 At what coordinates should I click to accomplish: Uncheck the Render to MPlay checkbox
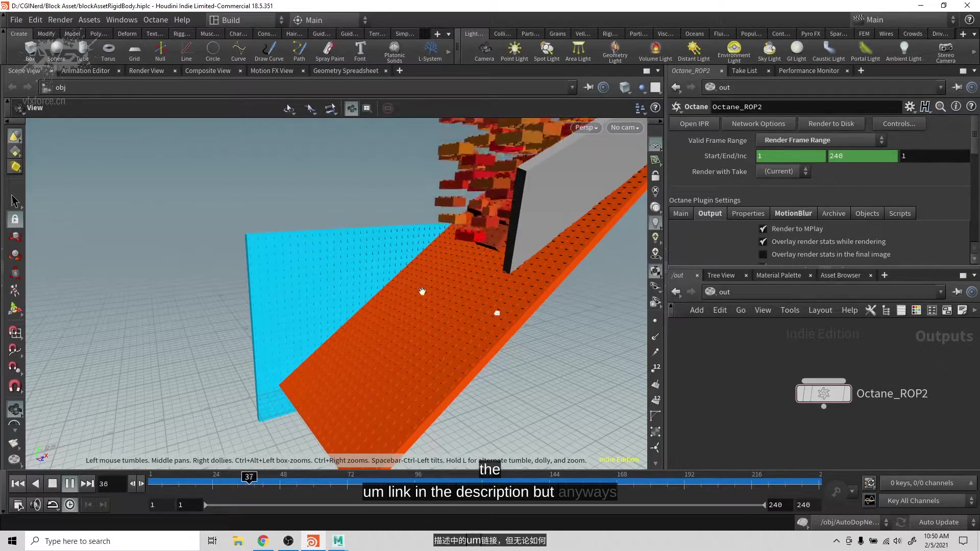[x=763, y=229]
